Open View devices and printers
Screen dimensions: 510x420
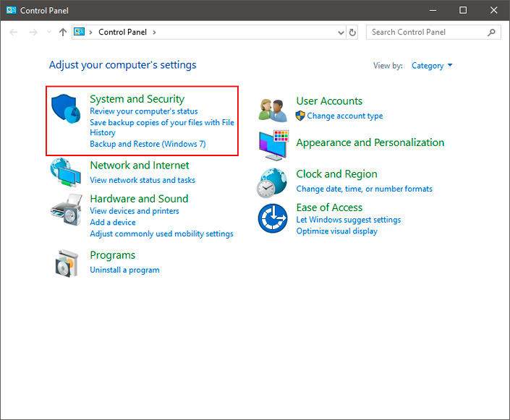[x=135, y=211]
